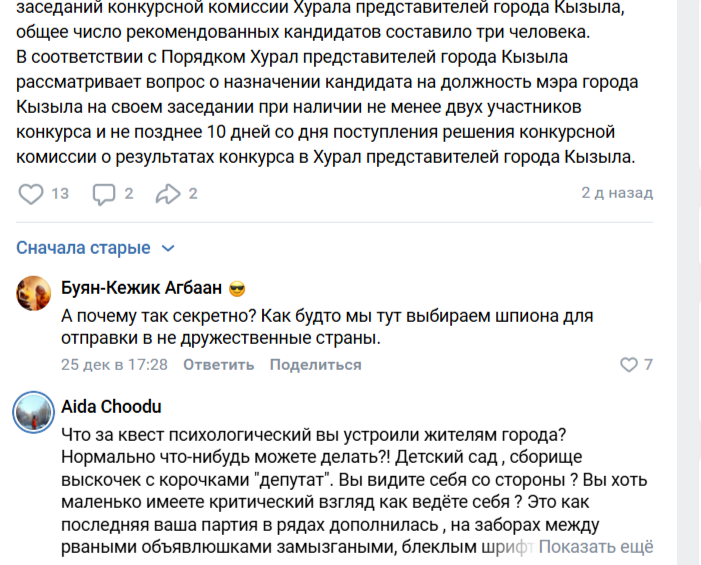701x565 pixels.
Task: Open the Aida Choodu name link
Action: (111, 407)
